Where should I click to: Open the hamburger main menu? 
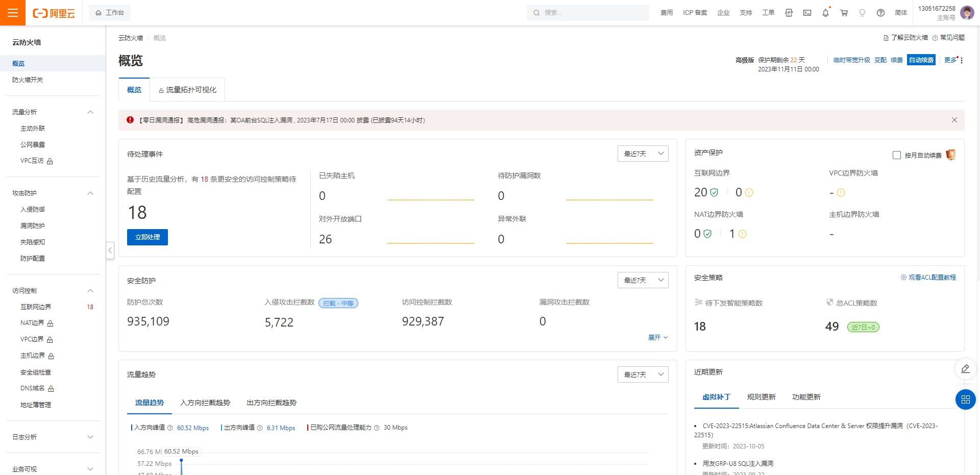point(13,13)
